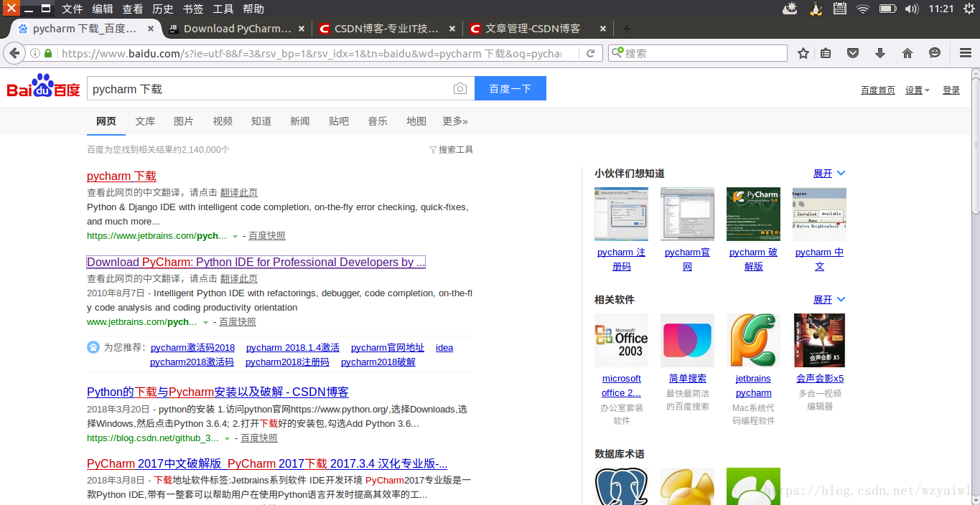Open 搜索工具 filter options
Viewport: 980px width, 505px height.
click(451, 149)
